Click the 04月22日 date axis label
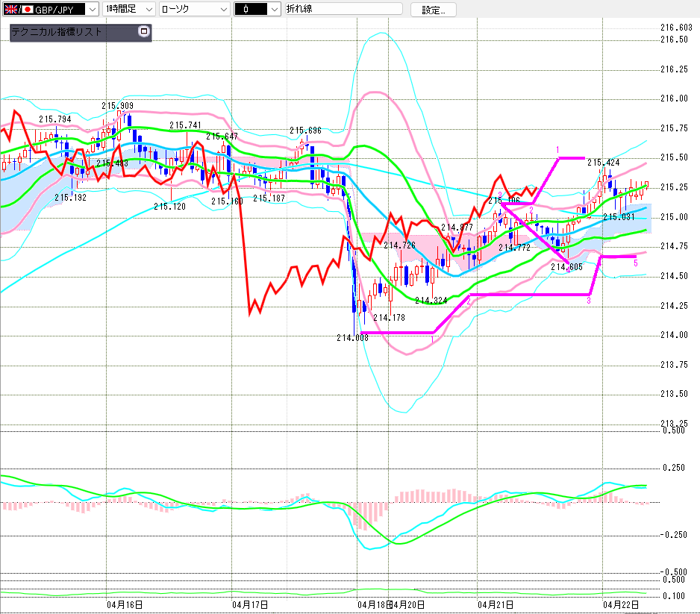This screenshot has height=614, width=700. [622, 604]
